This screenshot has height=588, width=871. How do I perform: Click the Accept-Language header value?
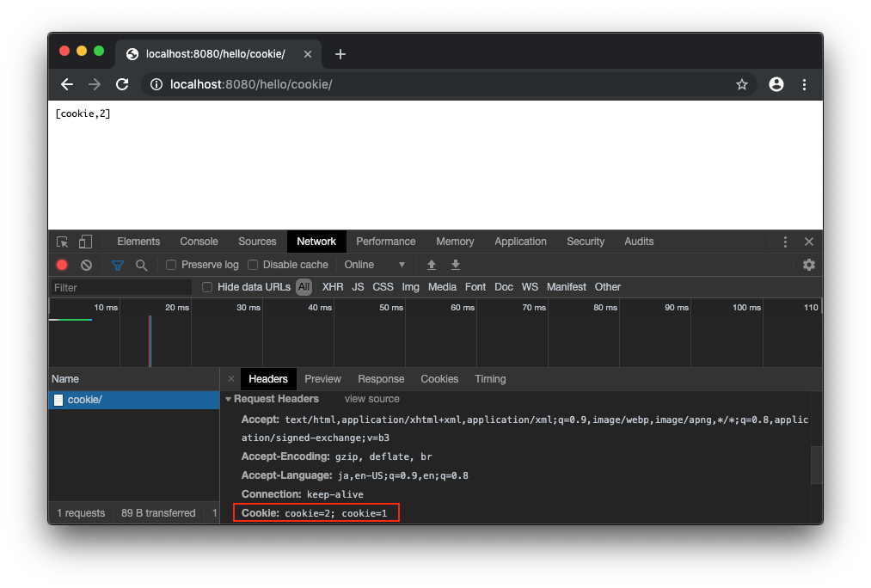click(402, 476)
